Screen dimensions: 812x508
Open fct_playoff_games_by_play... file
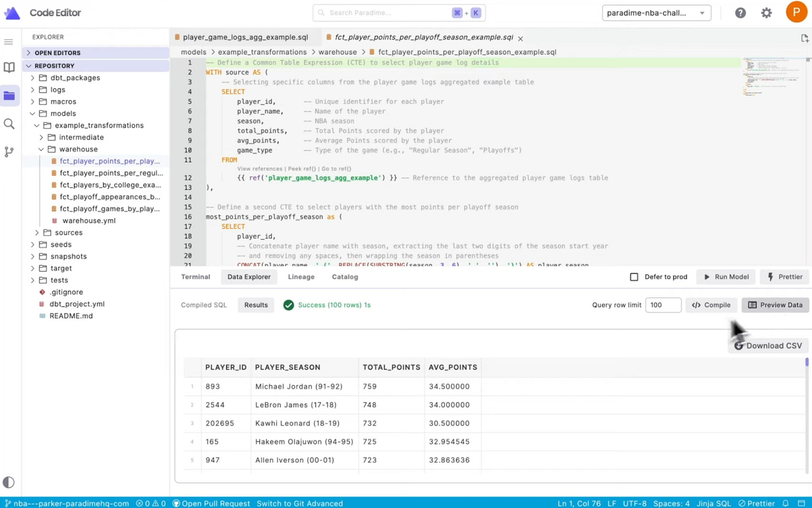pos(109,209)
